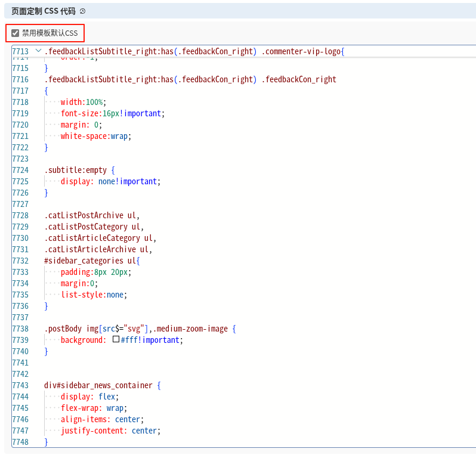Click the 'margin: 0;' declaration on line 7720

pos(81,125)
